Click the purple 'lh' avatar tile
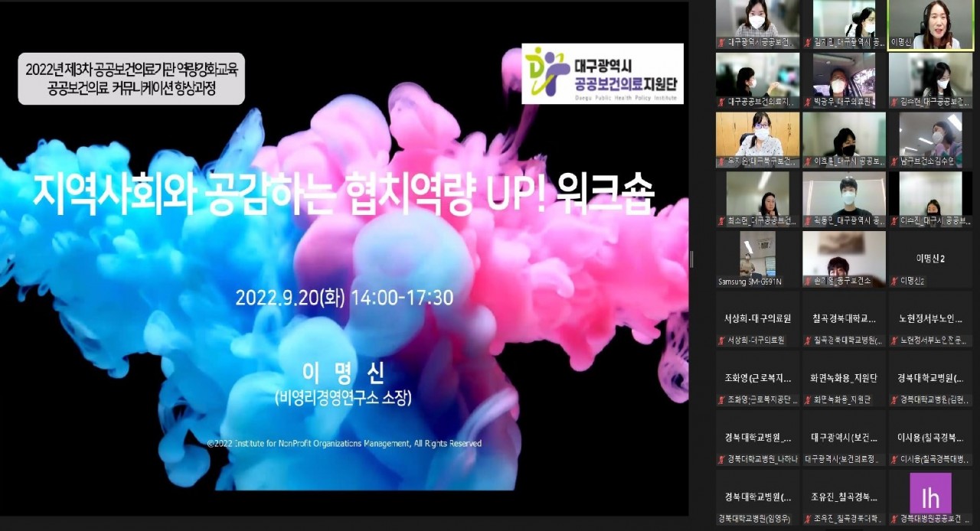This screenshot has height=531, width=980. (x=929, y=494)
